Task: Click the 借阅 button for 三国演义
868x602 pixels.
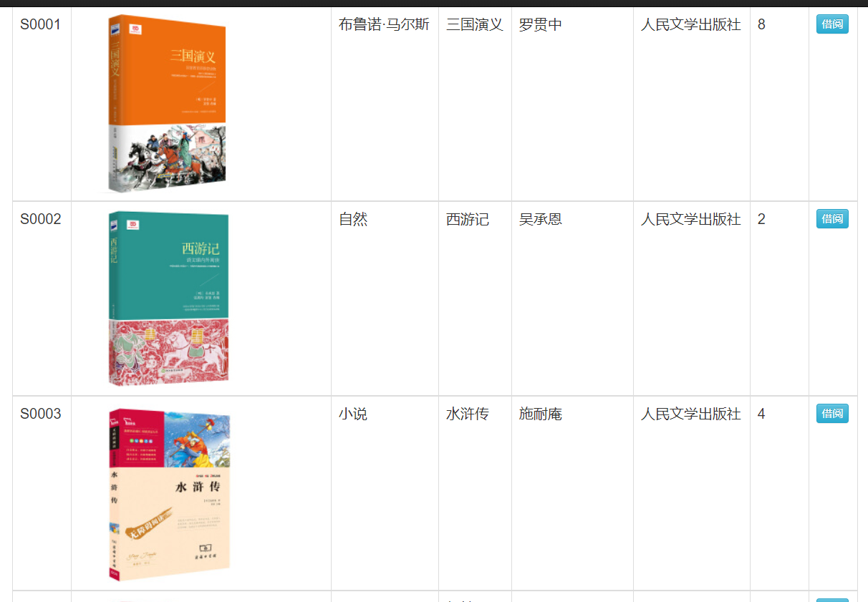Action: click(x=832, y=24)
